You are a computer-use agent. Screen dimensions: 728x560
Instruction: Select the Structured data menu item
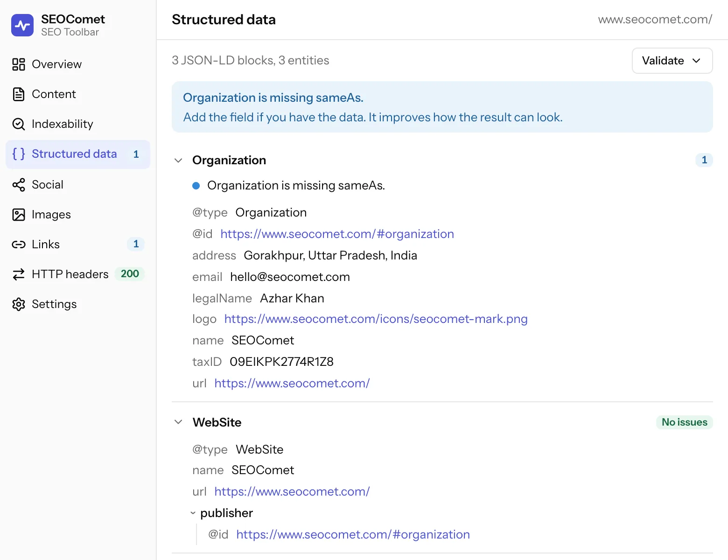coord(78,154)
